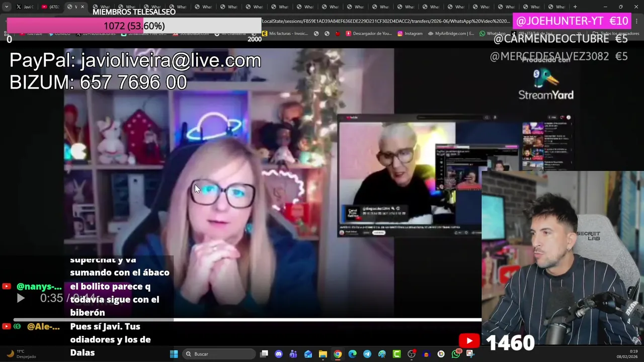Close the active browser tab

click(83, 7)
